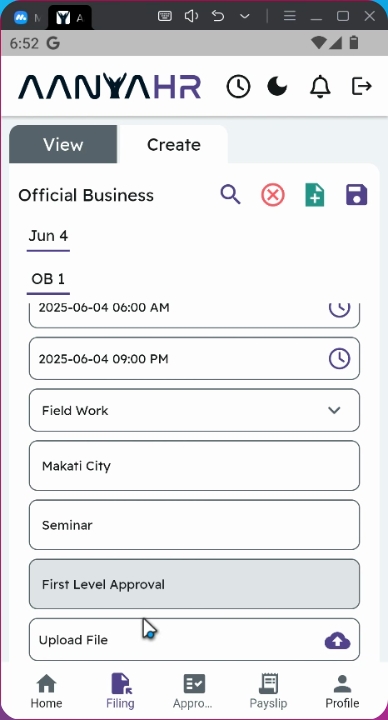This screenshot has width=388, height=720.
Task: Click the back arrow in emulator title bar
Action: (x=218, y=17)
